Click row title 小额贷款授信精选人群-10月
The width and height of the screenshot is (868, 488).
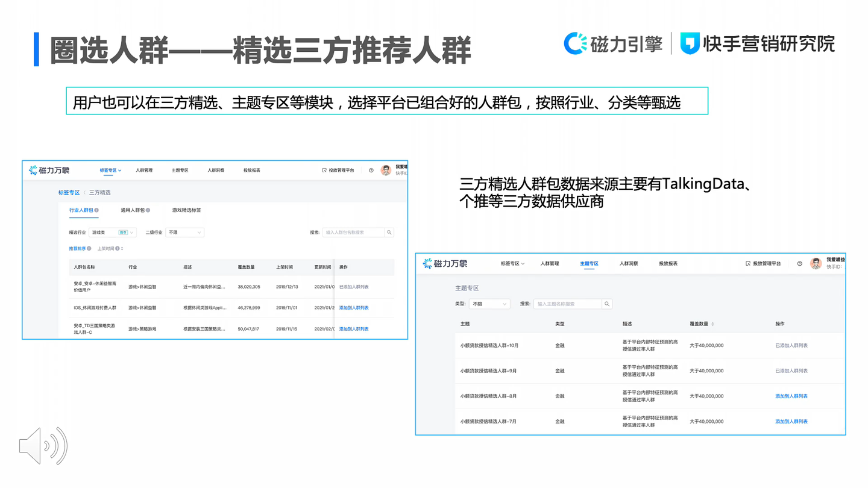(489, 346)
